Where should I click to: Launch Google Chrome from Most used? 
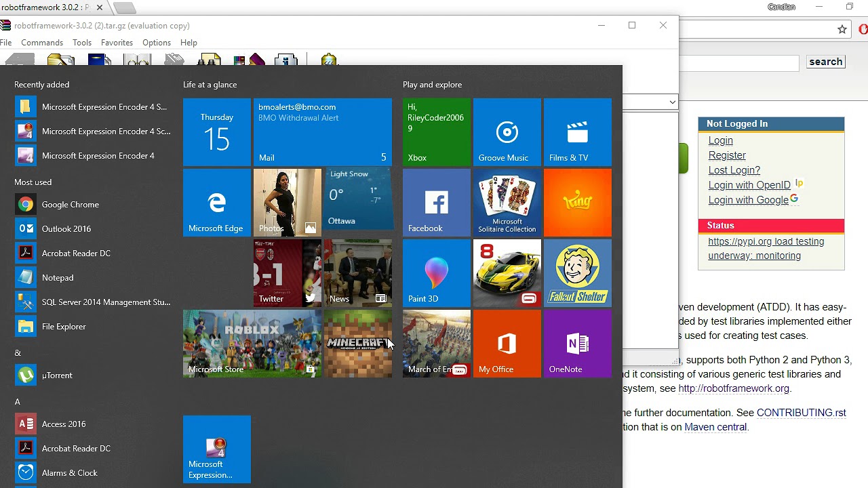[94, 205]
